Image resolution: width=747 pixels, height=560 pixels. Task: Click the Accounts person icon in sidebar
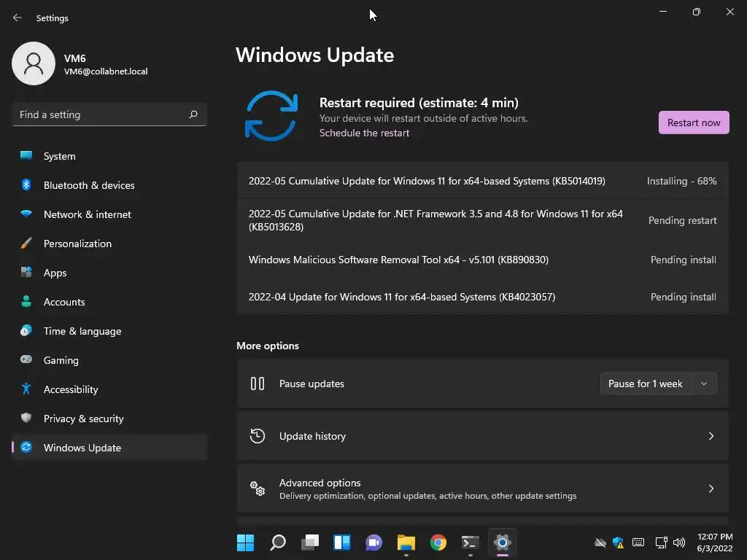click(26, 301)
